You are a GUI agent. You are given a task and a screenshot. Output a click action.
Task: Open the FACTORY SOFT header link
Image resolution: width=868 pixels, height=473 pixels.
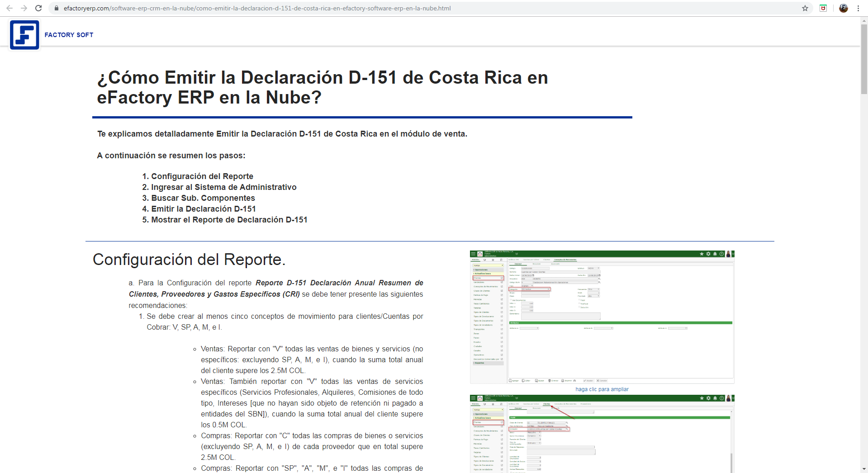click(x=69, y=35)
